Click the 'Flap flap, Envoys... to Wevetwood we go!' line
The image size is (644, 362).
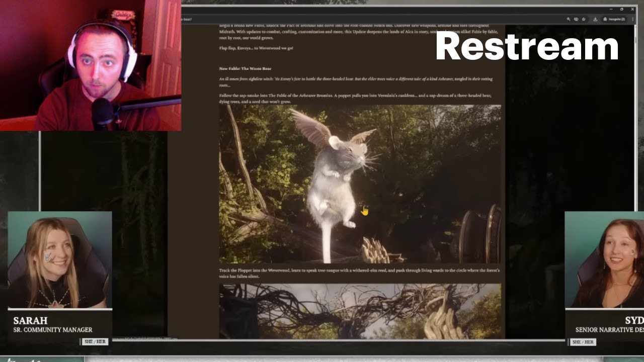(x=256, y=48)
